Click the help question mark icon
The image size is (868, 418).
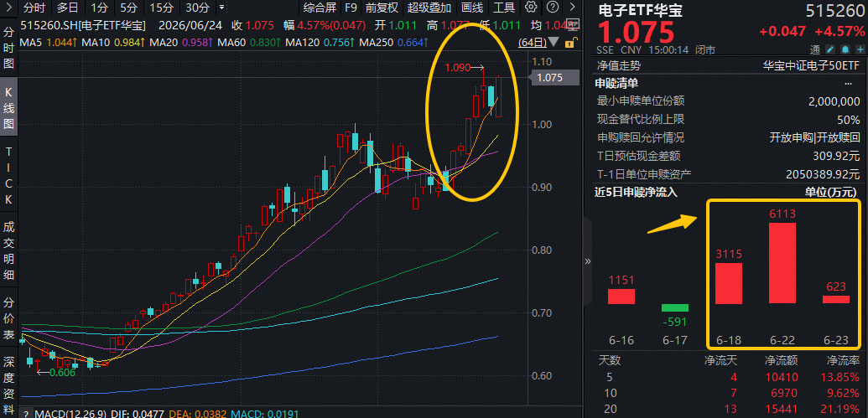(x=552, y=8)
